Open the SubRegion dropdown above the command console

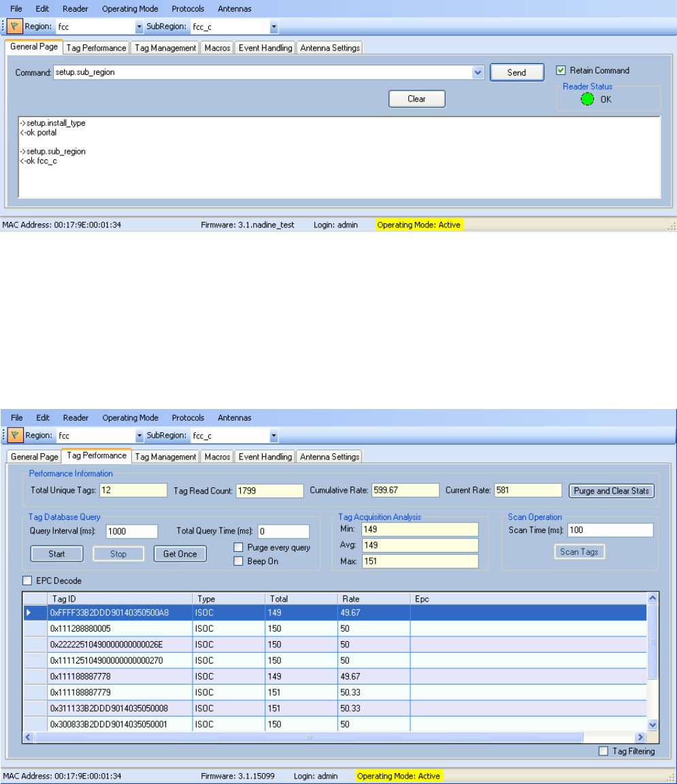tap(274, 27)
